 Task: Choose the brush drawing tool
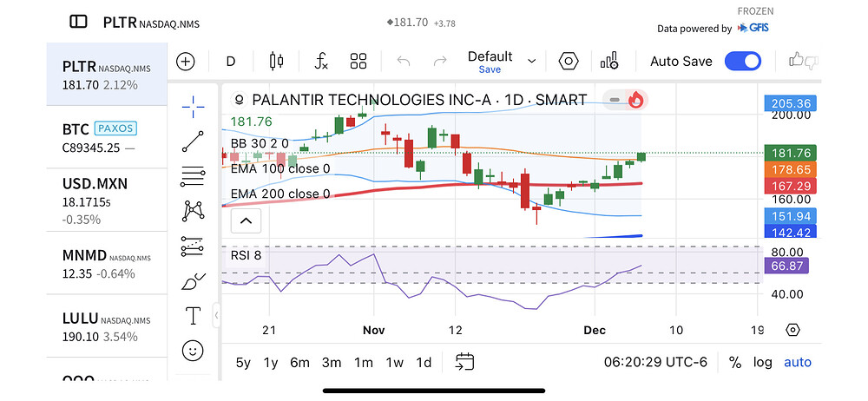point(193,281)
